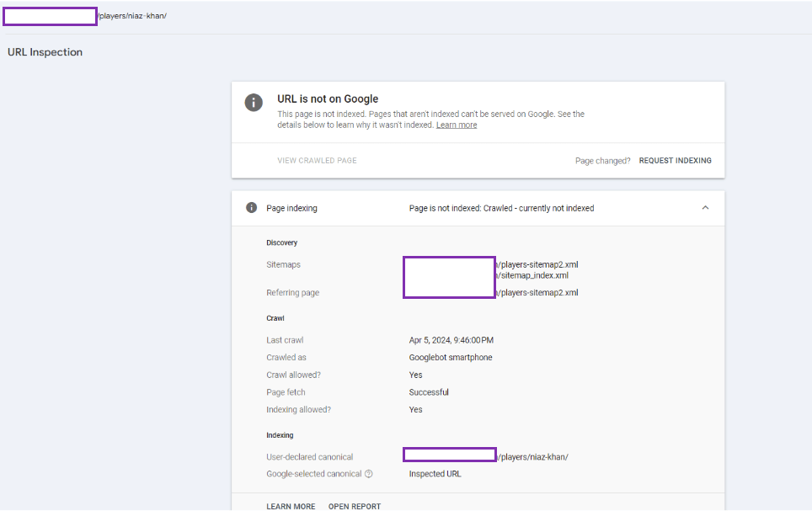Click the Crawled as label
Image resolution: width=812 pixels, height=511 pixels.
(x=286, y=357)
